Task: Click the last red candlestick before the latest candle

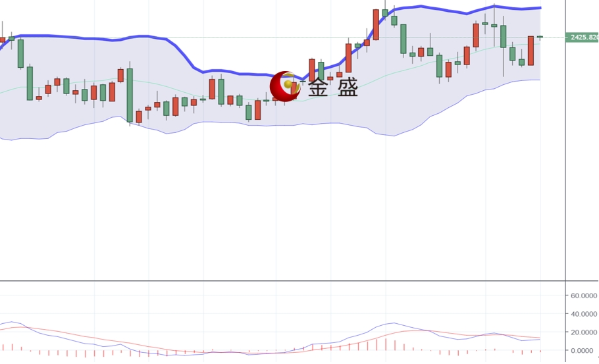Action: (x=531, y=51)
